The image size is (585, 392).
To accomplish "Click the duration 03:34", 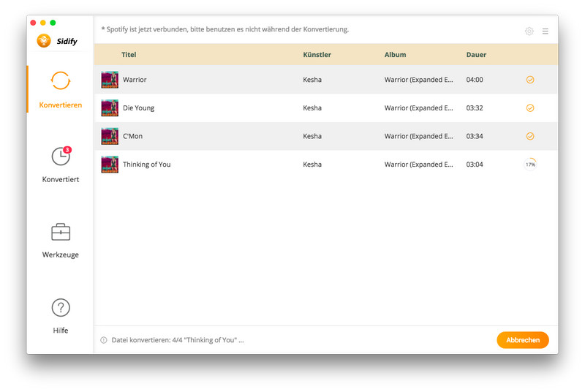I will click(475, 137).
